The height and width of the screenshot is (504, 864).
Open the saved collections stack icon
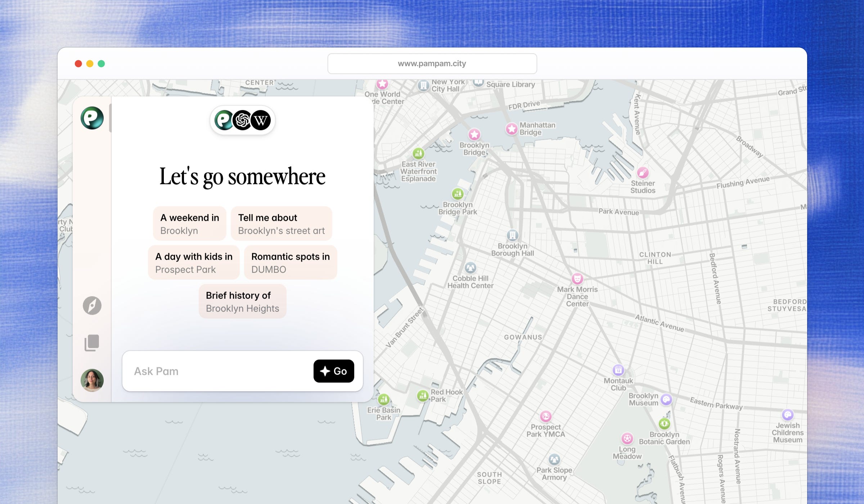tap(92, 343)
